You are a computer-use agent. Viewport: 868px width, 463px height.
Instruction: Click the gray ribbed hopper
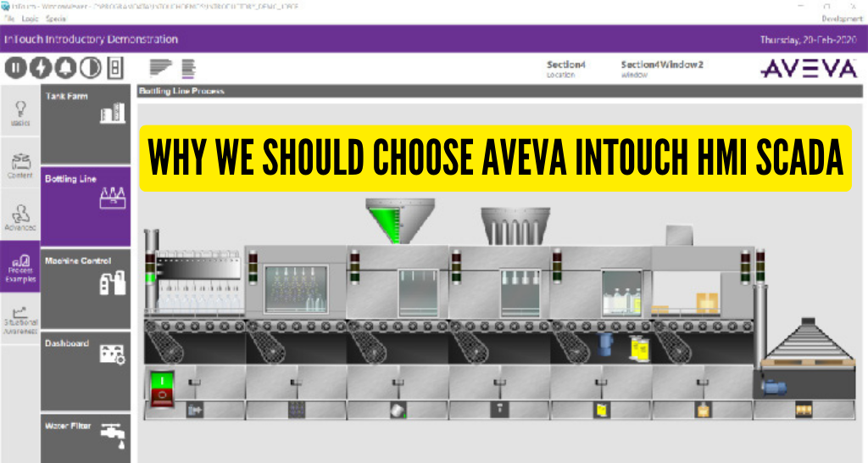coord(515,226)
